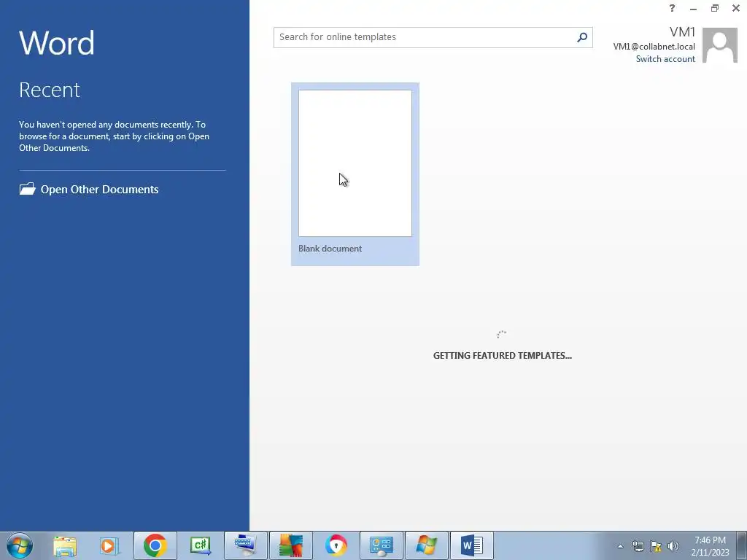Close the Word window
747x560 pixels.
[x=735, y=8]
